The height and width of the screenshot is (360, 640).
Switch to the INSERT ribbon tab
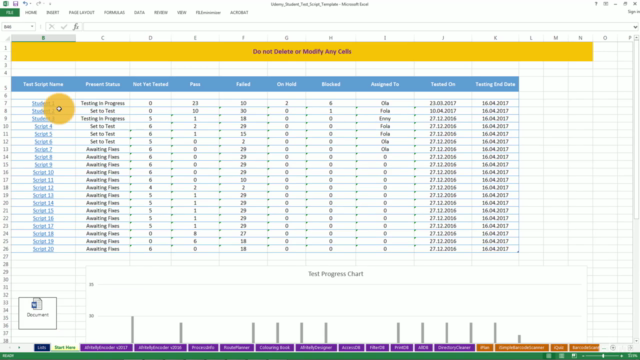tap(53, 13)
